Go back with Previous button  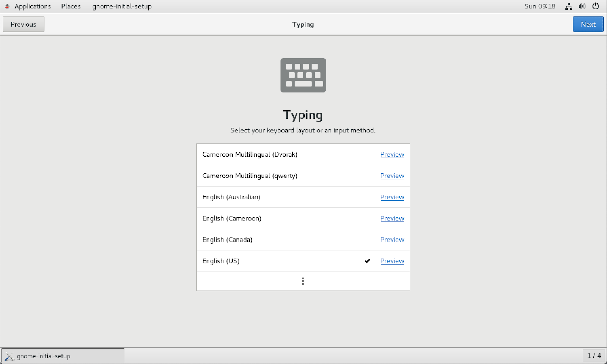pyautogui.click(x=24, y=24)
